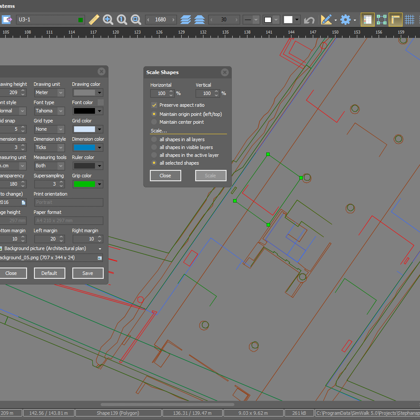Image resolution: width=420 pixels, height=420 pixels.
Task: Select all selected shapes option
Action: [154, 163]
